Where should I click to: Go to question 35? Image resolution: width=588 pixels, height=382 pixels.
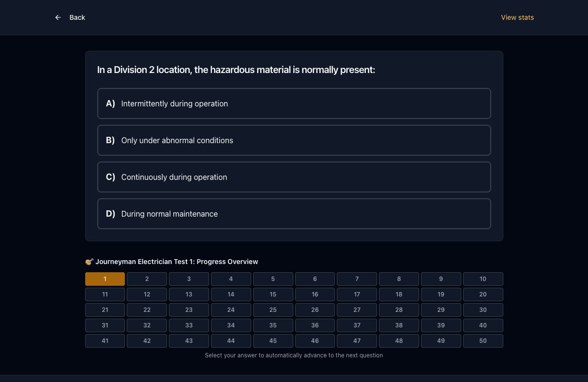coord(273,325)
